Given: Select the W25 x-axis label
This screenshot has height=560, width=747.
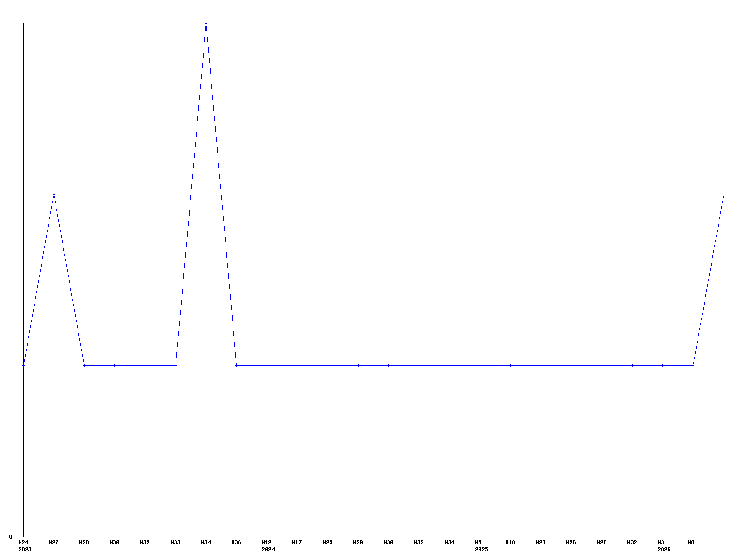Looking at the screenshot, I should [328, 542].
